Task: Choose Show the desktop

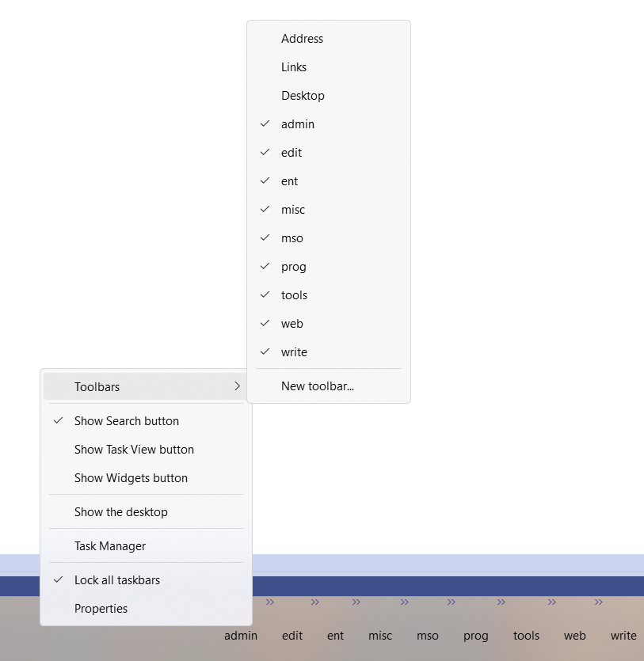Action: pyautogui.click(x=147, y=511)
